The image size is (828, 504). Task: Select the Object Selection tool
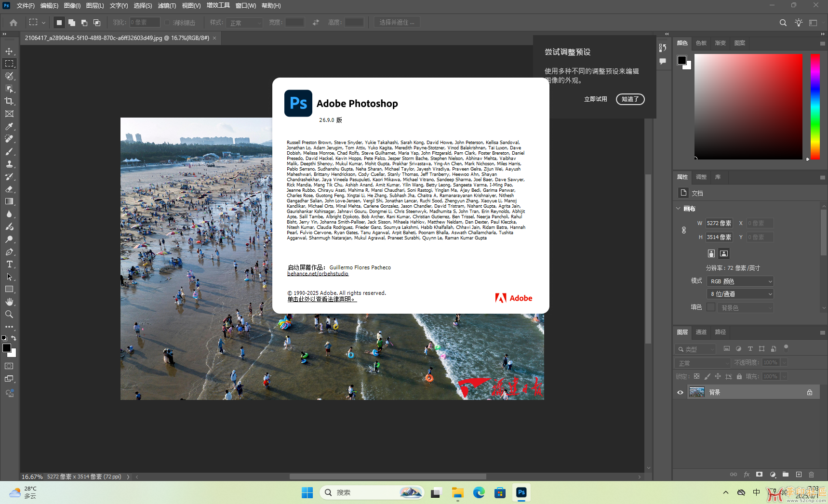point(9,89)
